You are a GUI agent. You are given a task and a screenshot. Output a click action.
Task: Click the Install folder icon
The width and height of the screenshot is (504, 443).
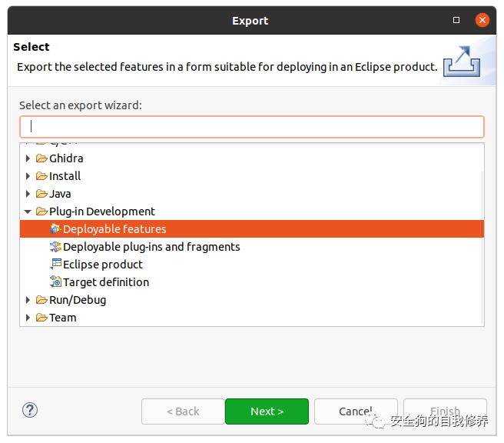[41, 176]
